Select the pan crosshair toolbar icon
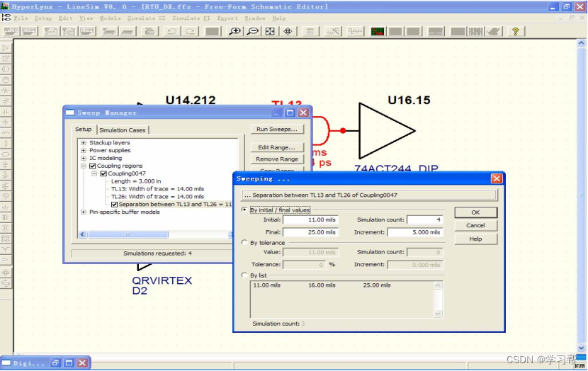This screenshot has height=371, width=588. point(288,31)
